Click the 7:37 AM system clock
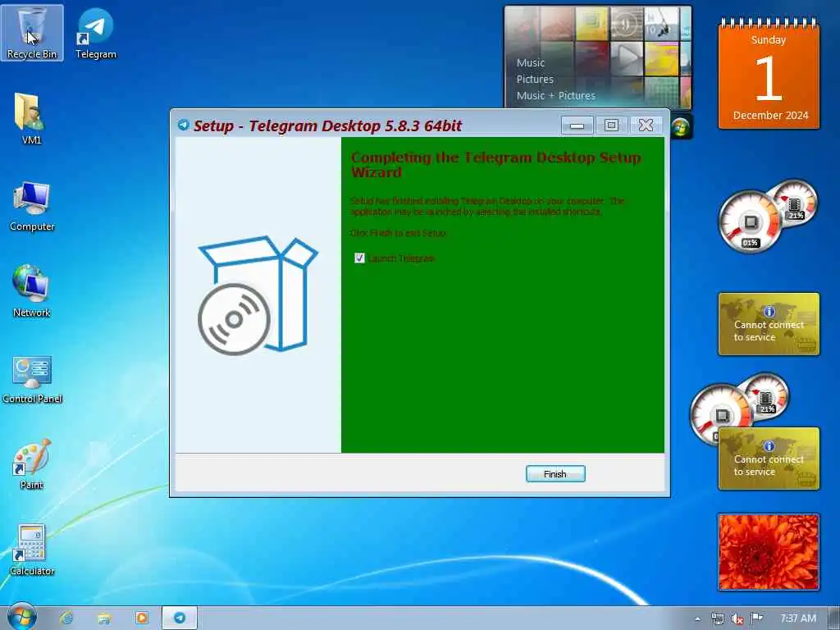This screenshot has height=630, width=840. [797, 619]
